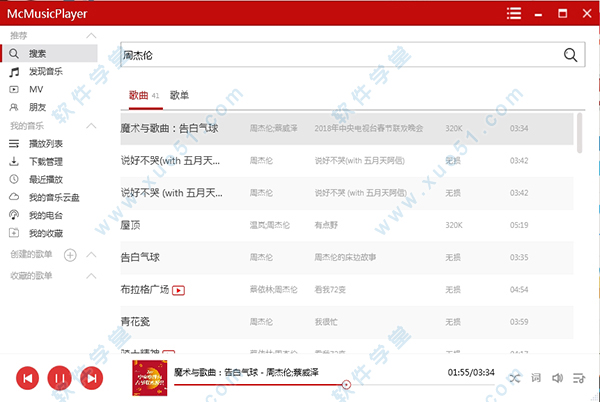600x402 pixels.
Task: Click the playback progress bar handle
Action: point(346,384)
